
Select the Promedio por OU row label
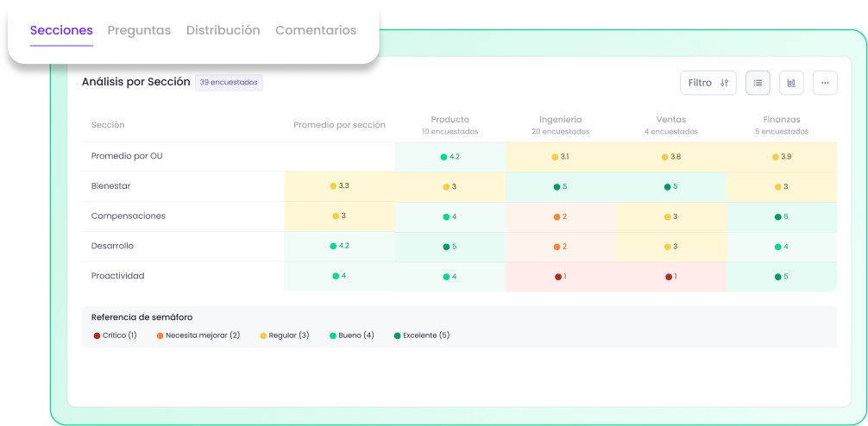(127, 156)
